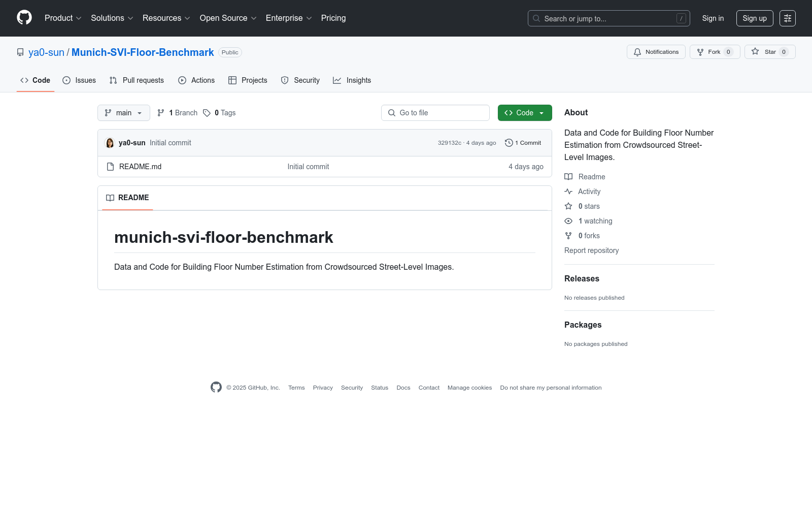Select the Code tab
This screenshot has width=812, height=508.
[x=36, y=80]
